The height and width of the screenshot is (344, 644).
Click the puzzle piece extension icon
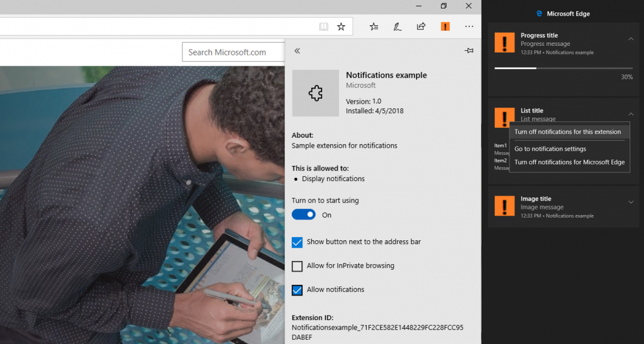point(316,93)
